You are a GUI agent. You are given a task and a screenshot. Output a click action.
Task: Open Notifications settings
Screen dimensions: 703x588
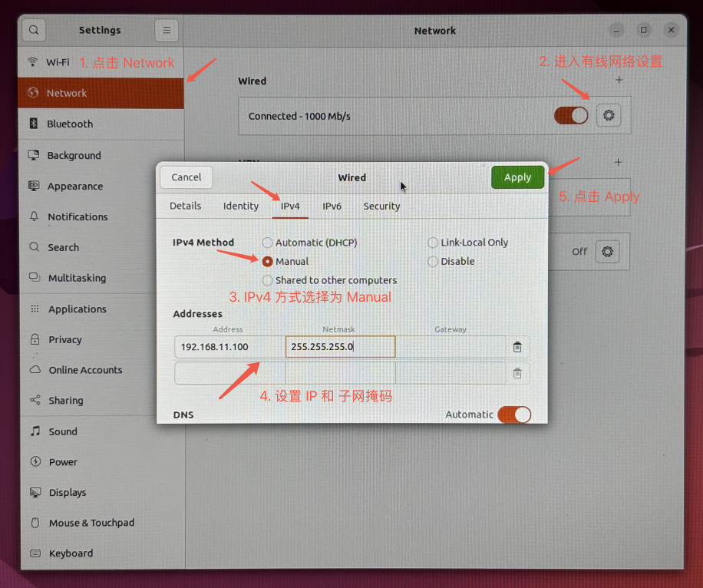[x=87, y=216]
